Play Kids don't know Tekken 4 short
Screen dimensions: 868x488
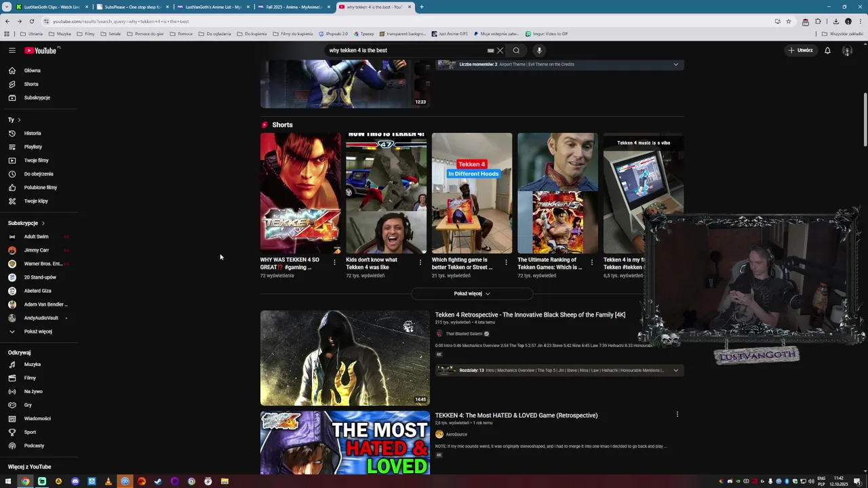(386, 193)
